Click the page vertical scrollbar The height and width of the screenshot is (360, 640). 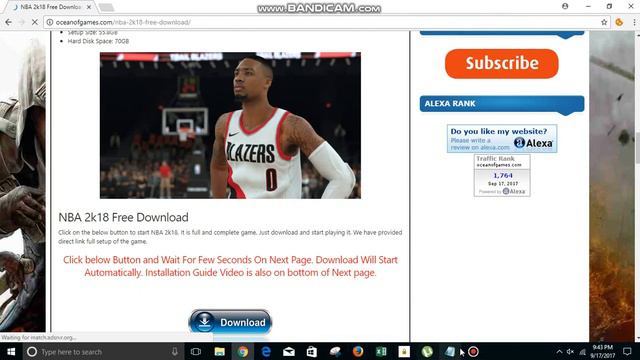coord(637,186)
